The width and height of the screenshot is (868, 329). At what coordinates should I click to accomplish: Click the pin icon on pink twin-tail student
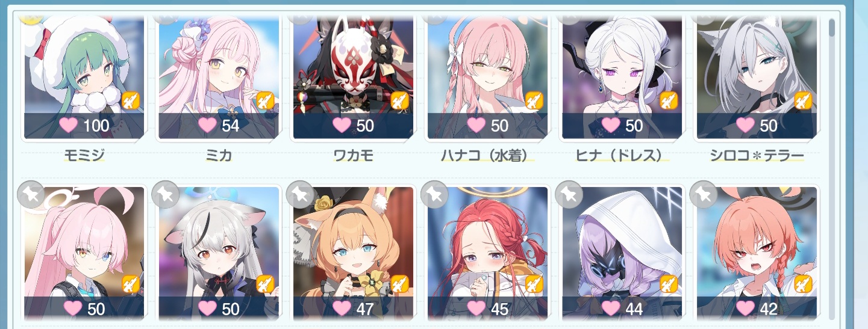pos(29,192)
